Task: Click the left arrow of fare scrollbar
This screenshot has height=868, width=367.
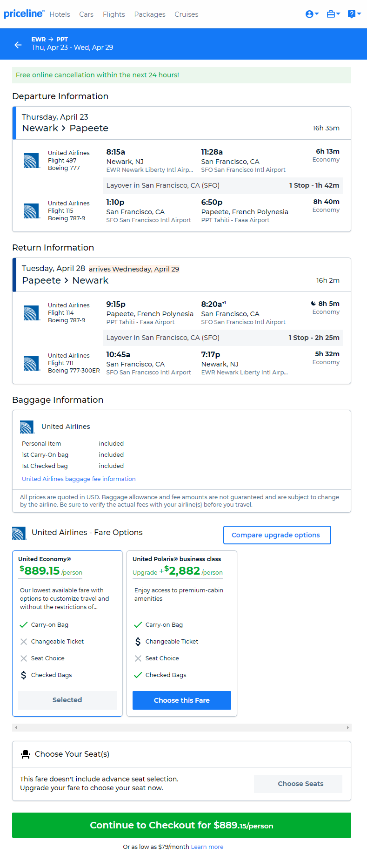Action: (16, 727)
